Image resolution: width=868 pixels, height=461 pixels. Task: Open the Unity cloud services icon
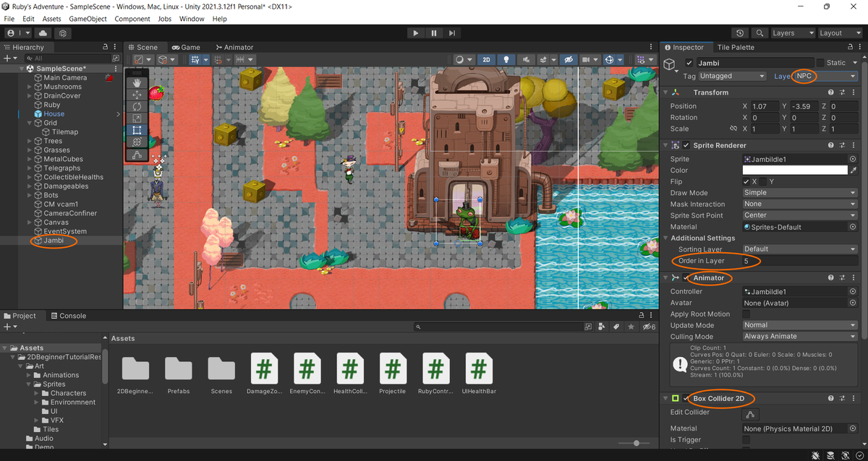click(43, 33)
